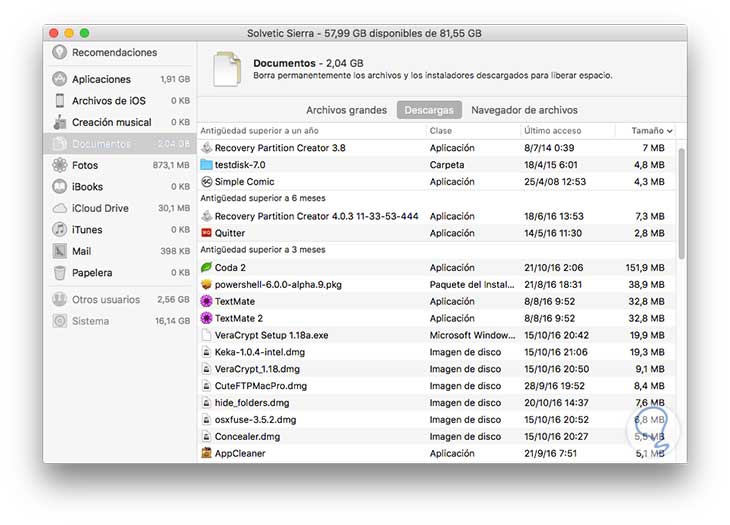Click Antigüedad superior a 6 meses header
730x525 pixels.
point(263,198)
